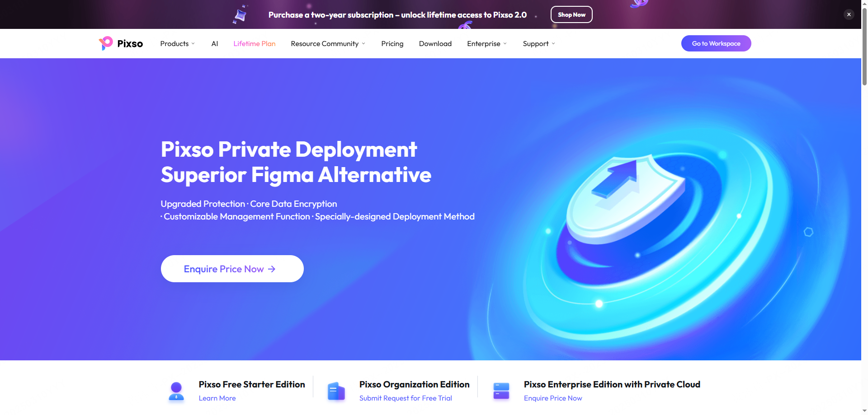Click Enquire Price Now hero button
The image size is (868, 415).
(232, 269)
